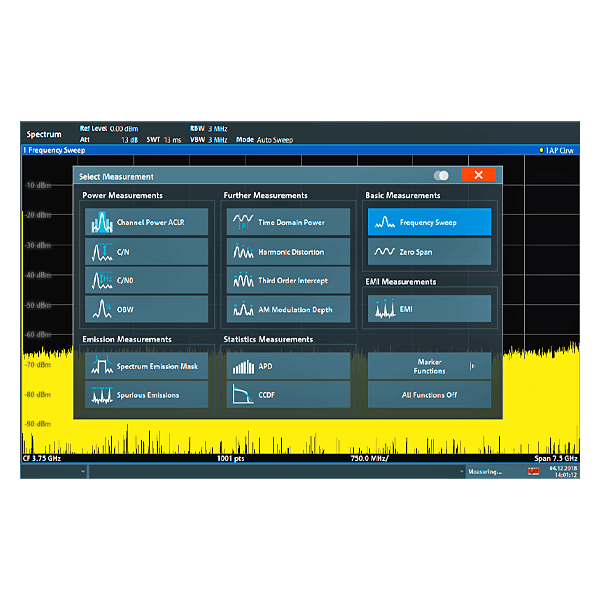Screen dimensions: 600x600
Task: Start the OBW measurement
Action: tap(146, 309)
